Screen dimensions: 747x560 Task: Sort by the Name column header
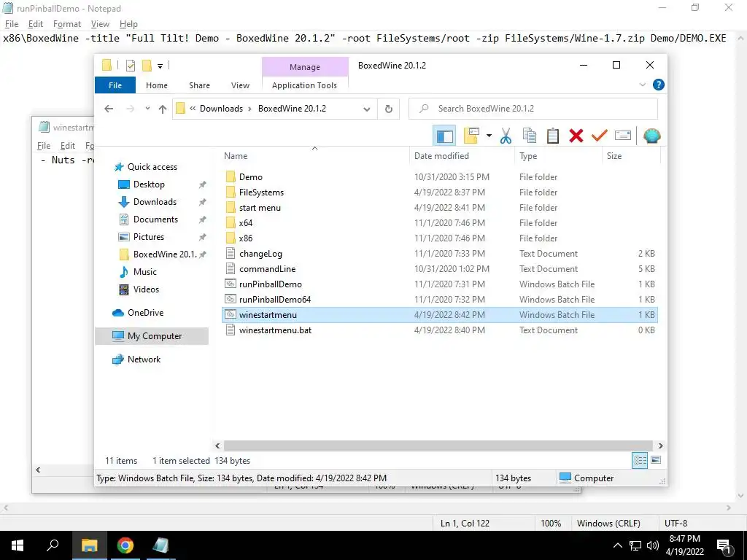pyautogui.click(x=314, y=156)
